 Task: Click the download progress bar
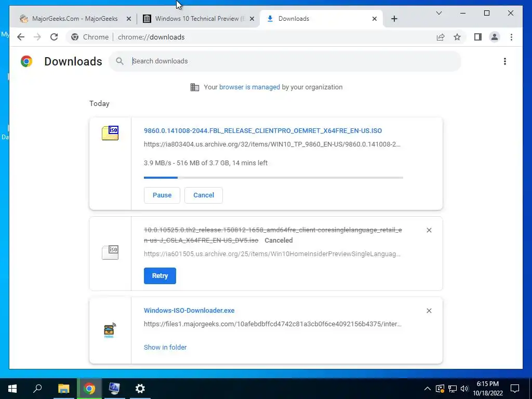[x=273, y=178]
